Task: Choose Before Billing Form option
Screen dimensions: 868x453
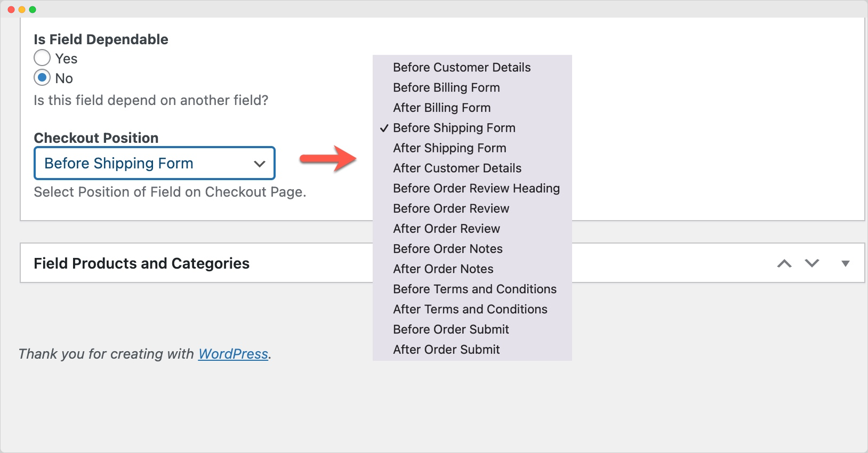Action: 446,88
